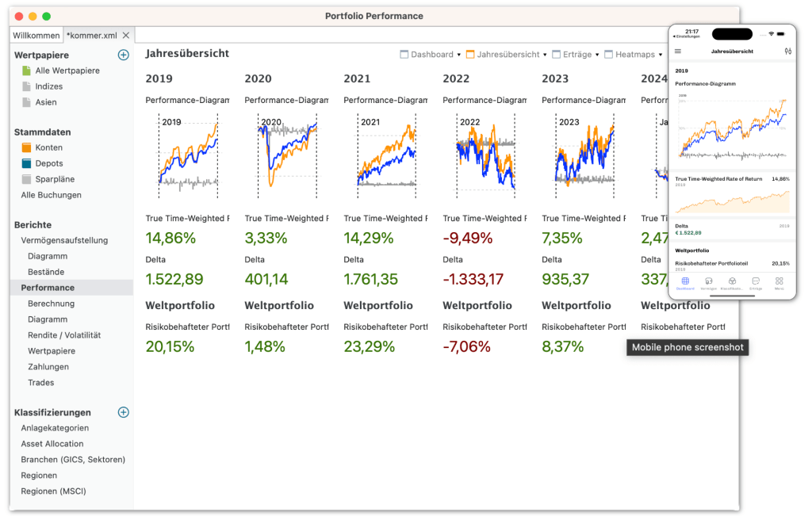Screen dimensions: 812x516
Task: Tap the Einstellungen back link on the phone
Action: click(688, 36)
